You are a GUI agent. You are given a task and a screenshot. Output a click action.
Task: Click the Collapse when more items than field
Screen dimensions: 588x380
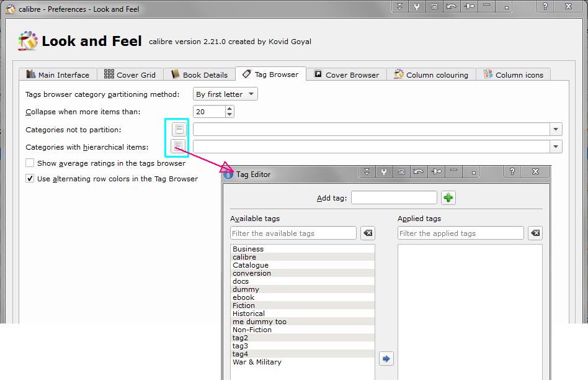(x=209, y=112)
